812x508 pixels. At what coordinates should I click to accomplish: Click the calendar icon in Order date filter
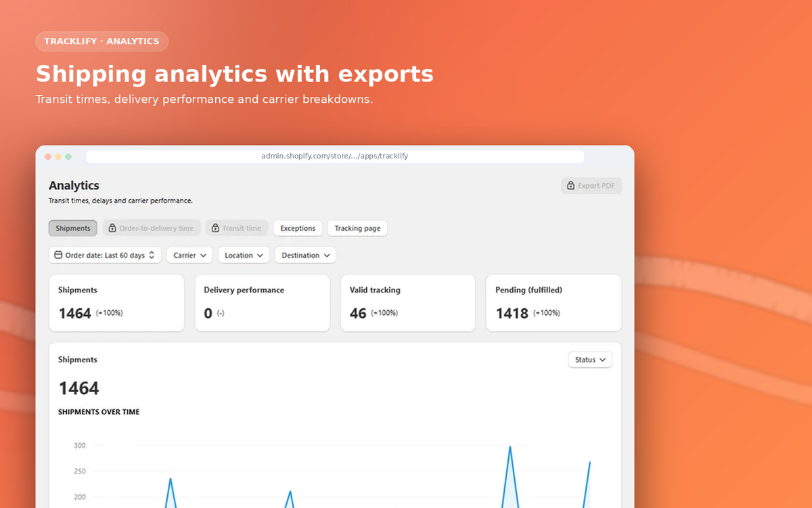pos(58,255)
